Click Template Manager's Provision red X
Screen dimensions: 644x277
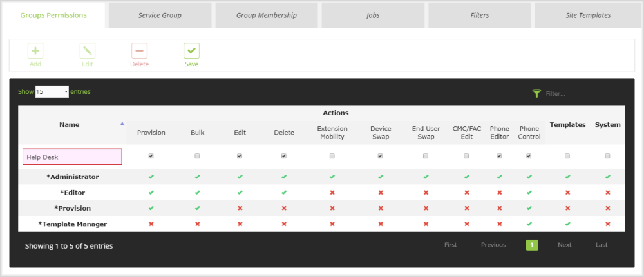click(151, 224)
